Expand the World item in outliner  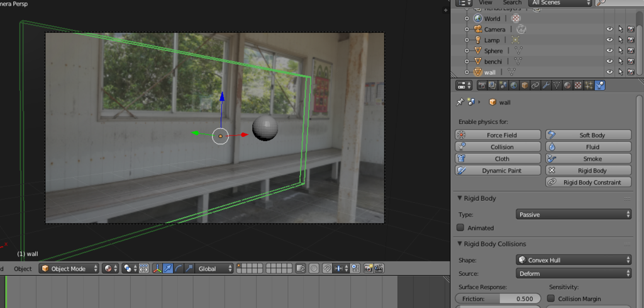tap(467, 18)
